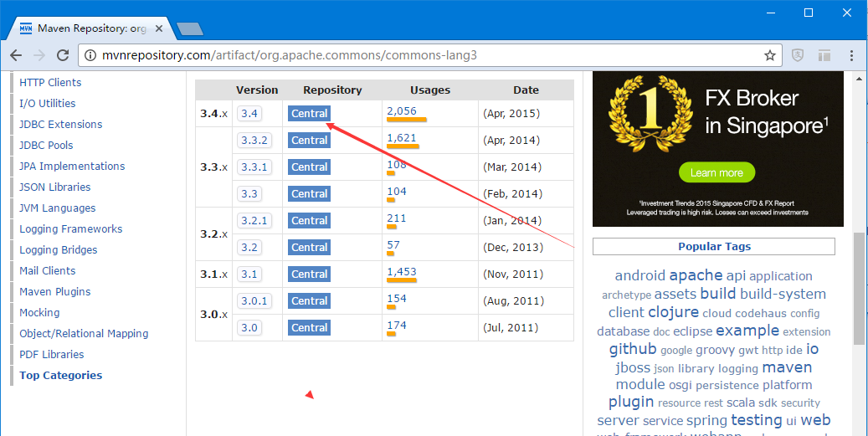
Task: View the 1,621 usages of version 3.3.2
Action: (402, 138)
